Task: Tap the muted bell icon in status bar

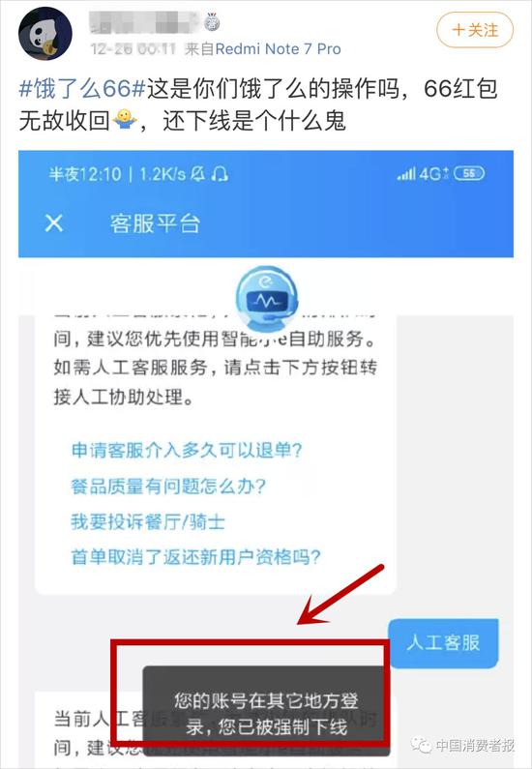Action: tap(198, 173)
